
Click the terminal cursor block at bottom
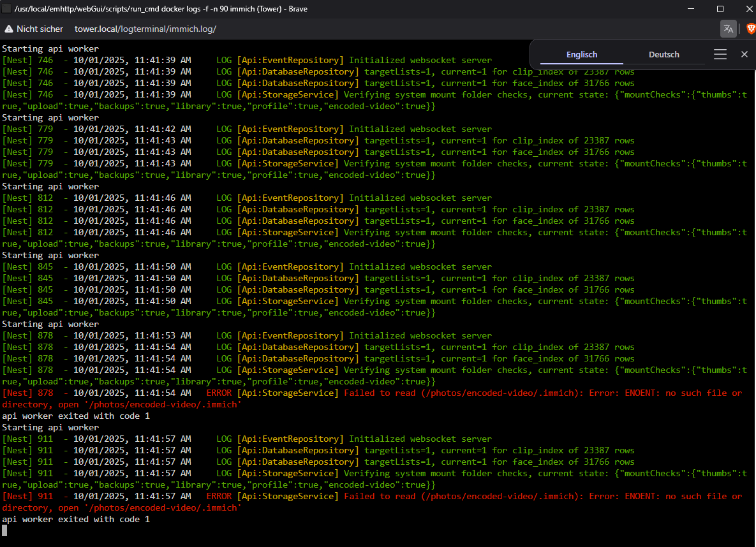(x=4, y=530)
